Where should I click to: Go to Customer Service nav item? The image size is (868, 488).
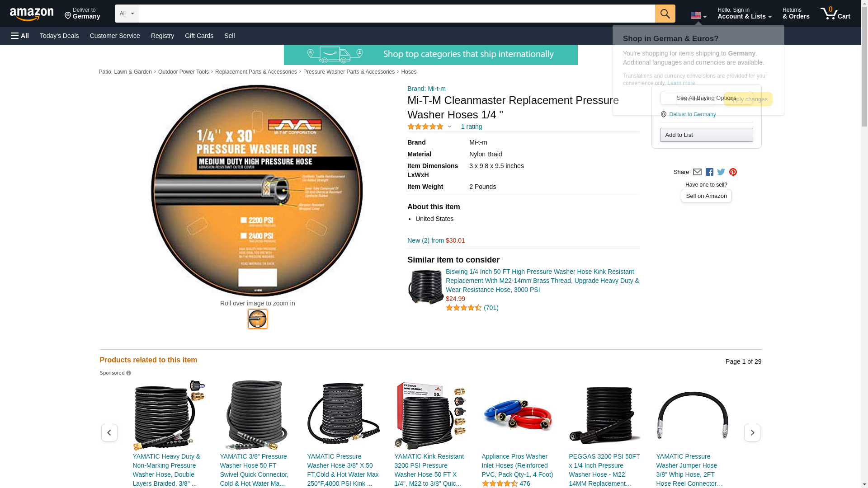pos(115,36)
